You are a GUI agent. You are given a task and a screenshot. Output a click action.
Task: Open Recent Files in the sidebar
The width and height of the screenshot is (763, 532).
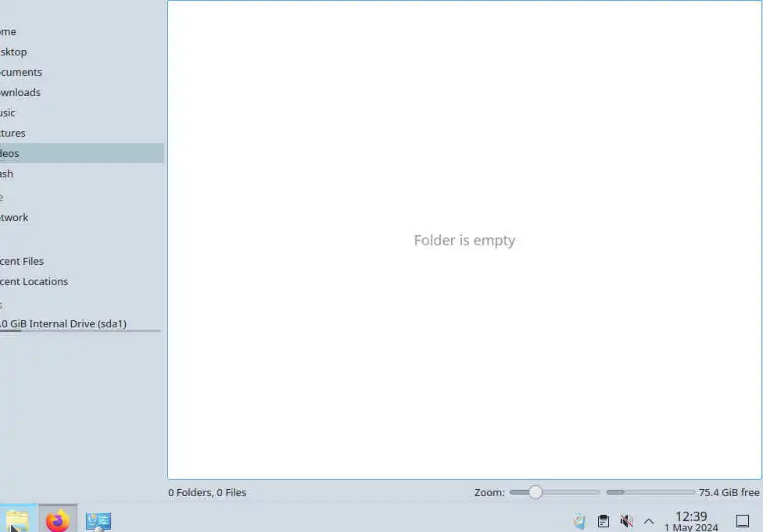82,261
